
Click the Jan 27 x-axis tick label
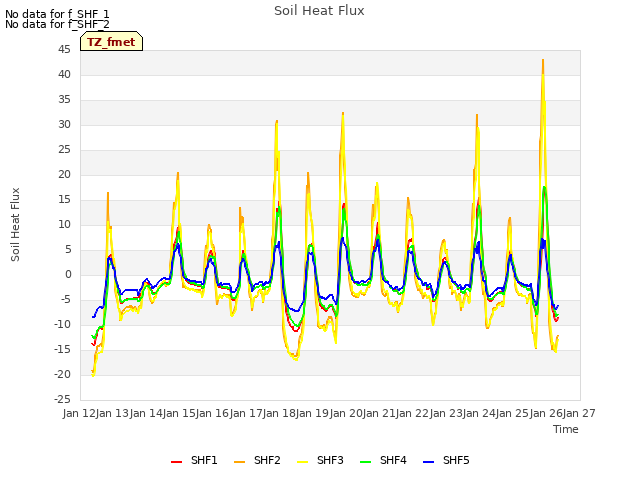tap(579, 413)
